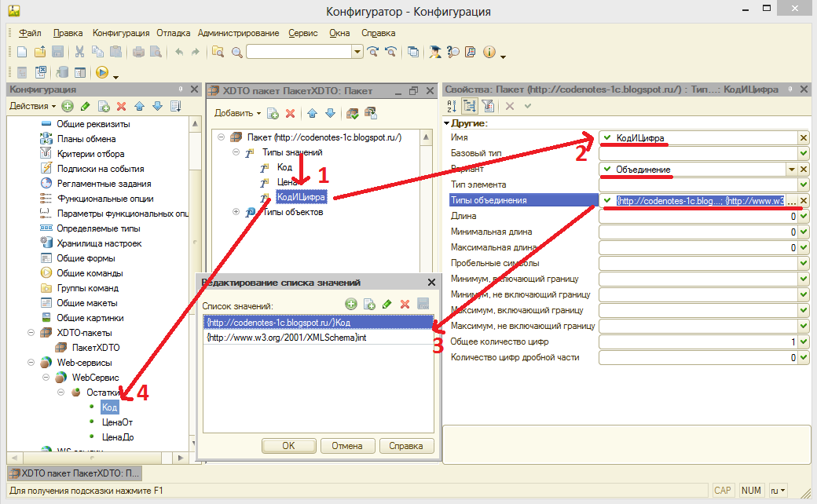Viewport: 817px width, 504px height.
Task: Collapse the Web-сервисы tree node
Action: (x=31, y=363)
